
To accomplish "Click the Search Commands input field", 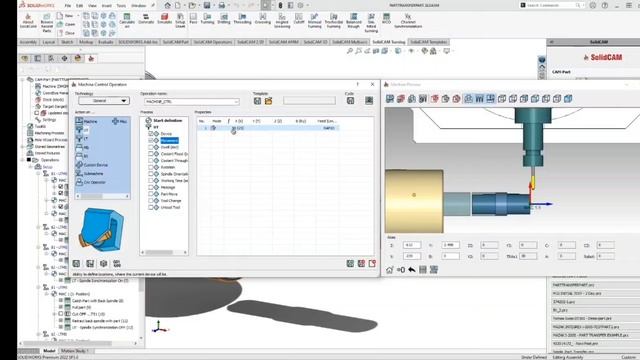I will 551,5.
